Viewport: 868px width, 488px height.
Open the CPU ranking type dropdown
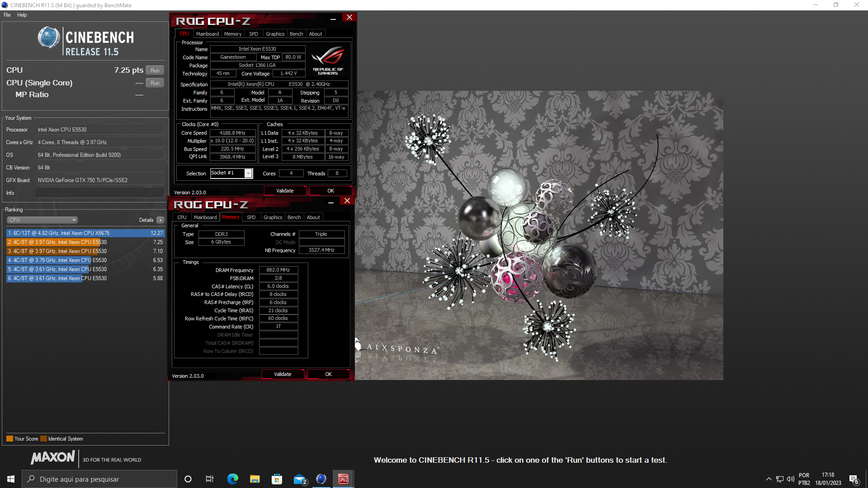click(42, 220)
